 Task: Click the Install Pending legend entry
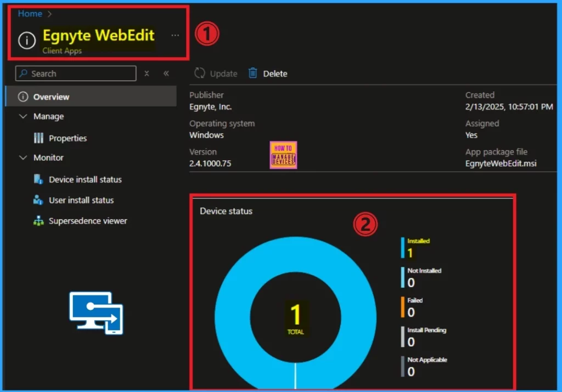(424, 337)
